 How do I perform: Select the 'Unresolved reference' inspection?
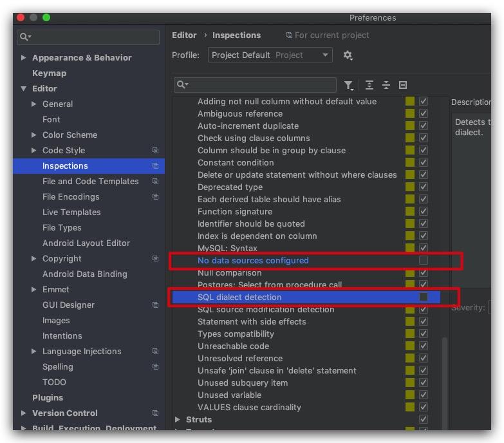240,359
